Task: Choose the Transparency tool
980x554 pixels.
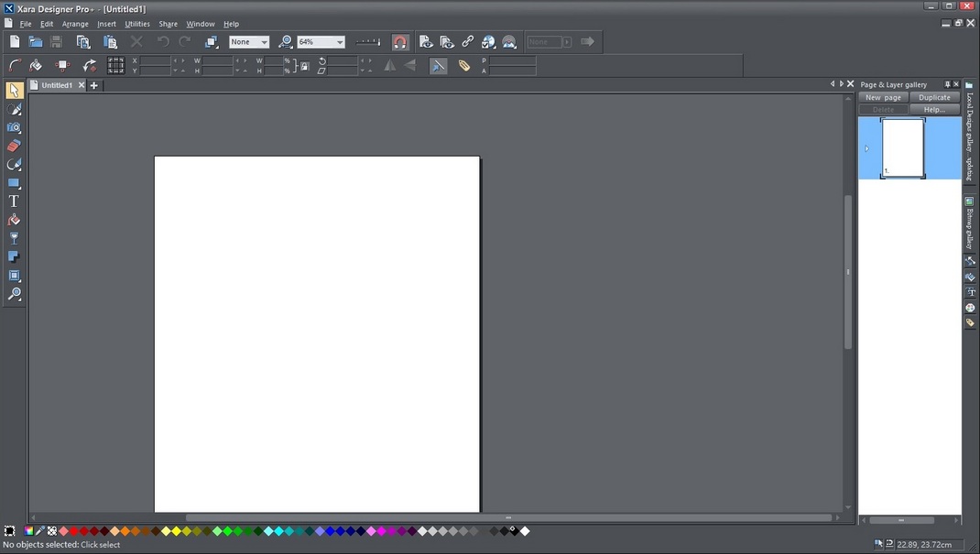Action: click(14, 237)
